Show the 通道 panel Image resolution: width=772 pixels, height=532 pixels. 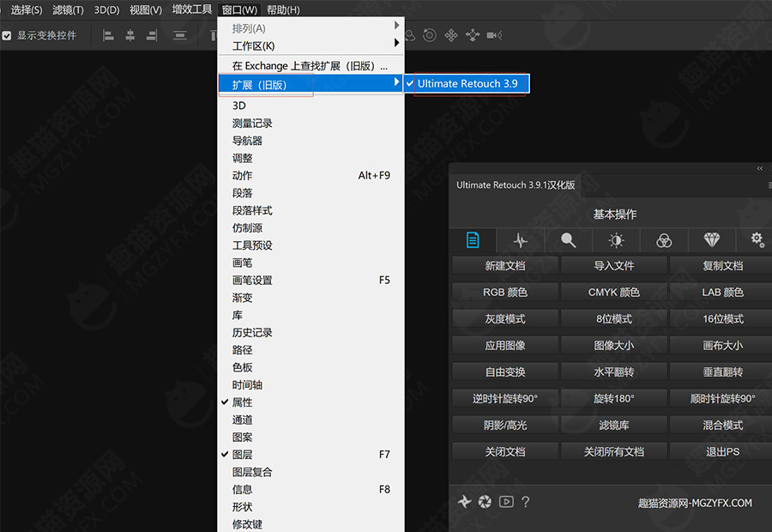(x=311, y=420)
